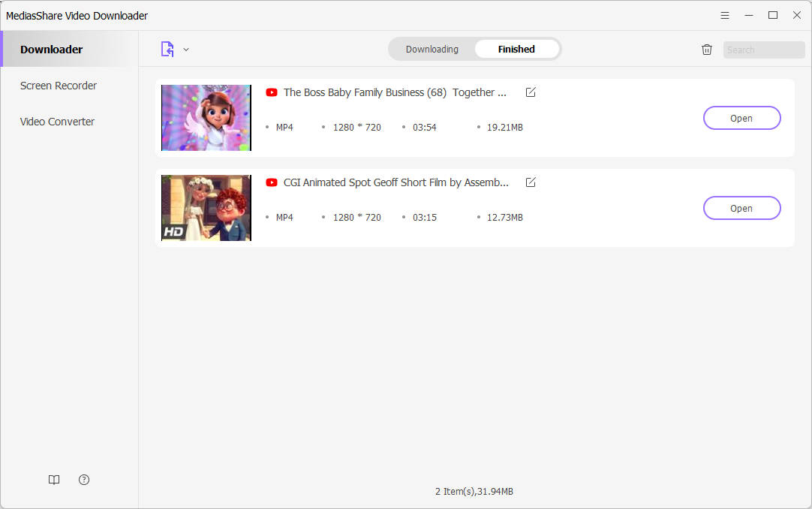Open the Downloader section
Image resolution: width=812 pixels, height=509 pixels.
pos(69,50)
